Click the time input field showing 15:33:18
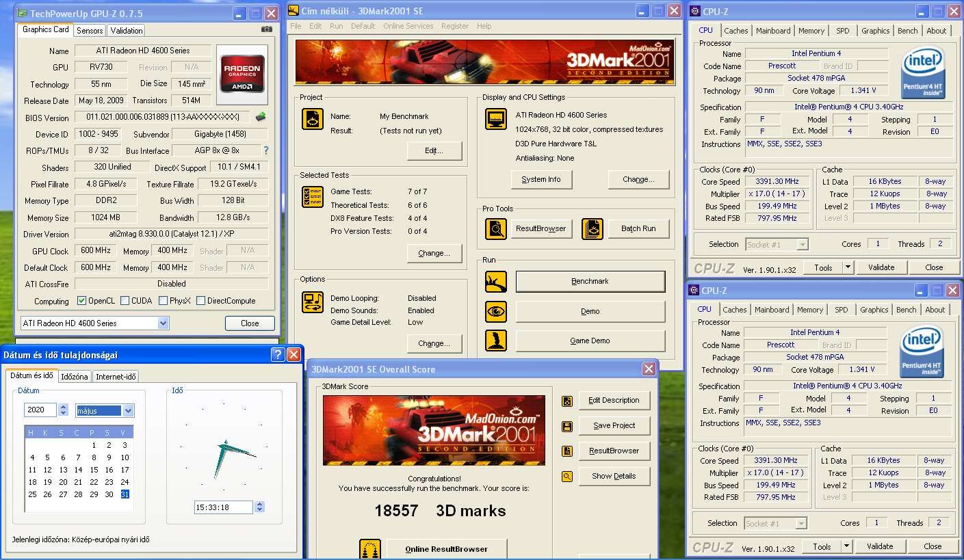Screen dimensions: 964x560 pyautogui.click(x=224, y=507)
